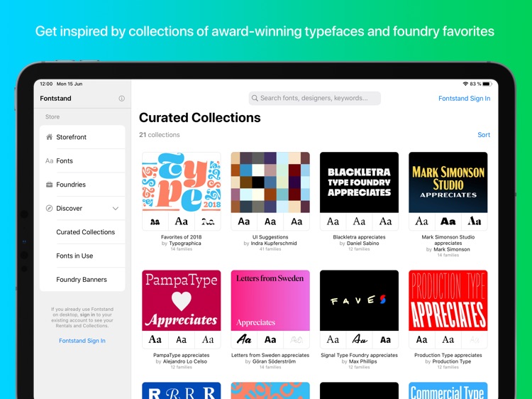Click first Aa under Production Type card

[422, 339]
